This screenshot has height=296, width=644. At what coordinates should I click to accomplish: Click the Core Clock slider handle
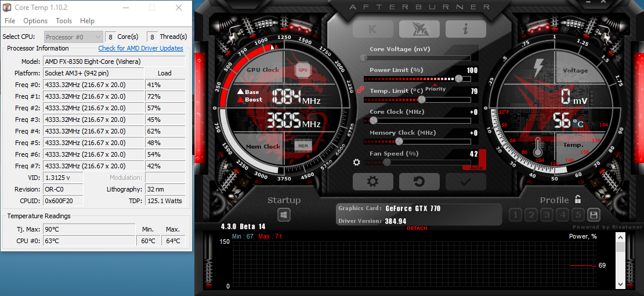373,121
